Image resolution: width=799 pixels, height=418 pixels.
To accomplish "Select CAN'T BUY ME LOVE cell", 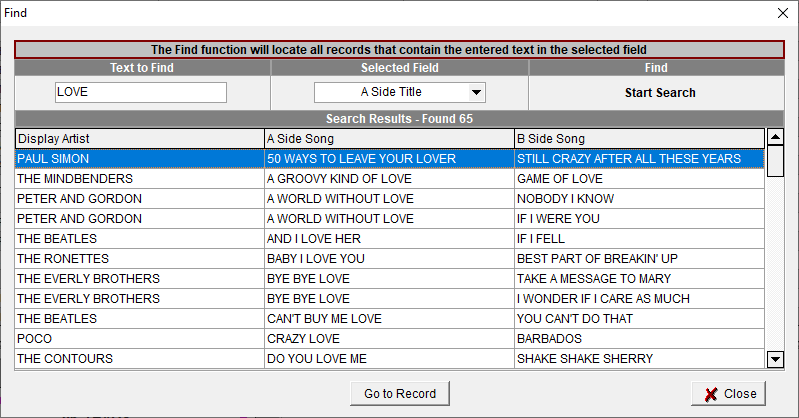I will tap(390, 319).
